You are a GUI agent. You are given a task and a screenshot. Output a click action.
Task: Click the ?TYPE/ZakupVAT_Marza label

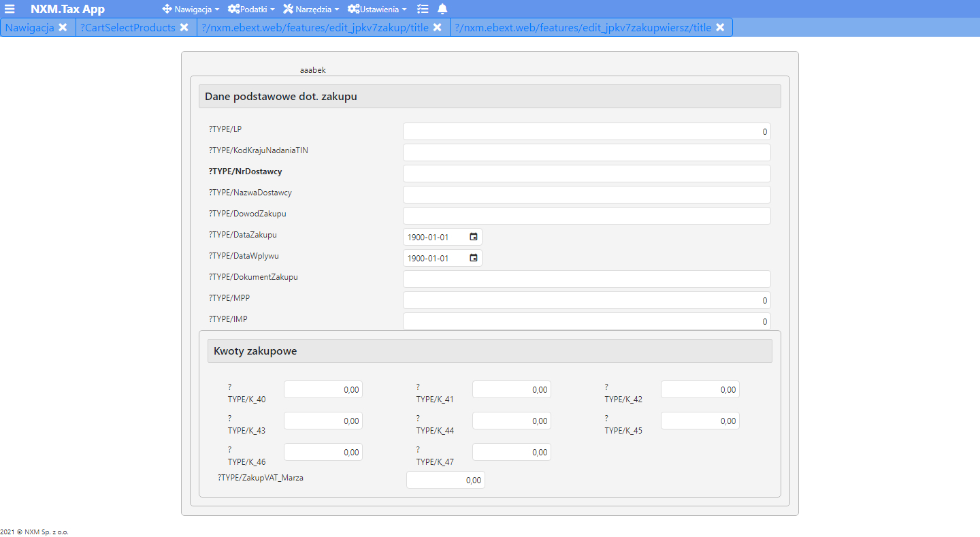[x=261, y=478]
